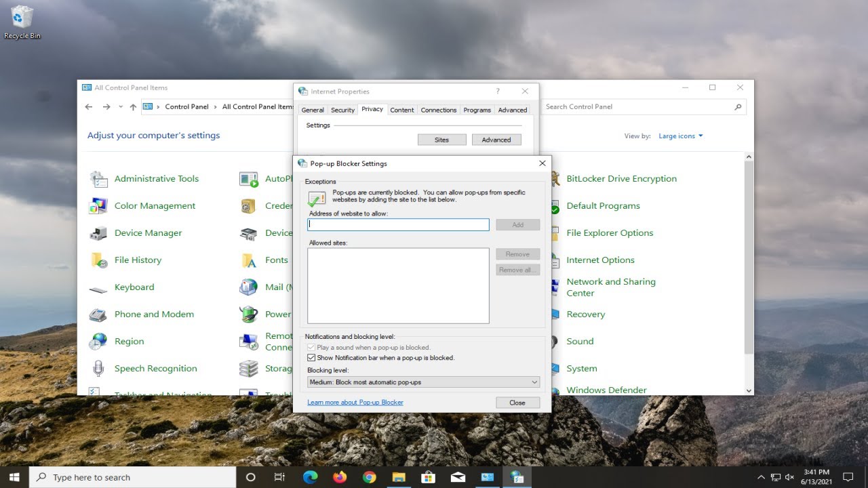Launch Google Chrome from taskbar

point(369,477)
